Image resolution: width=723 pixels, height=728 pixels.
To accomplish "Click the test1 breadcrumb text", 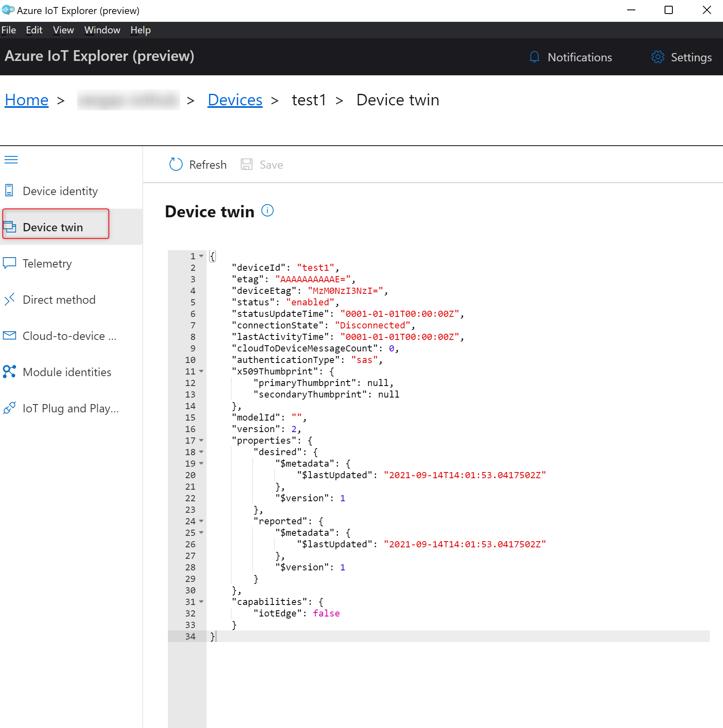I will [x=309, y=100].
